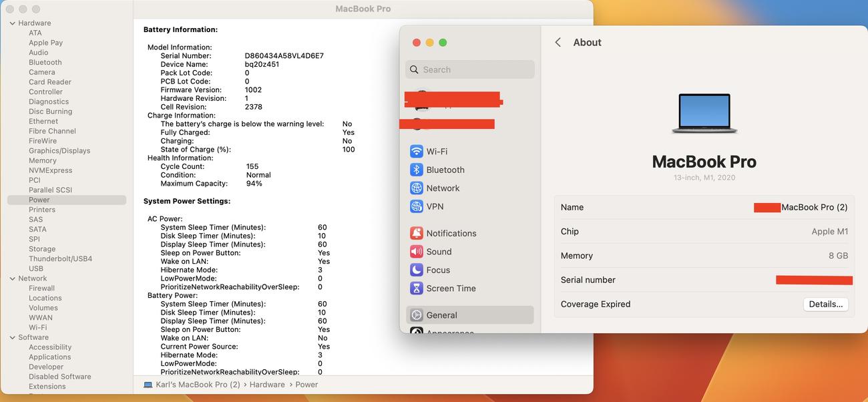Click the Search field in System Settings
868x402 pixels.
pos(470,69)
